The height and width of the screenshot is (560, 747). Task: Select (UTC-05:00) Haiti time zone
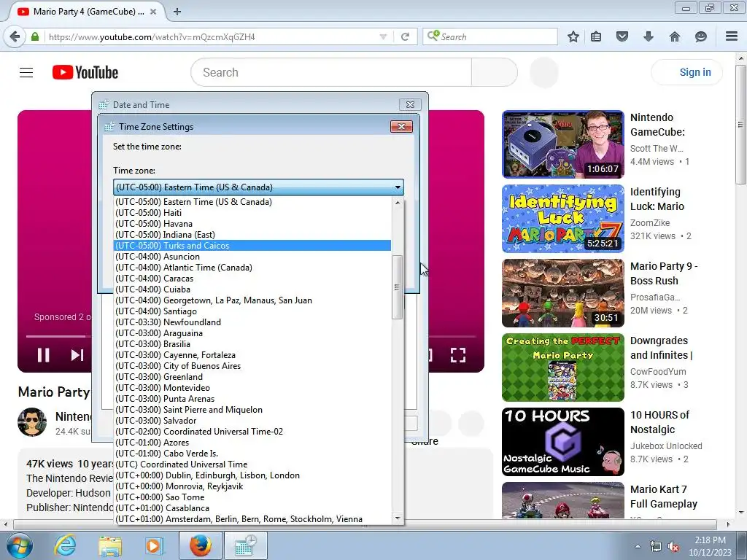[252, 213]
